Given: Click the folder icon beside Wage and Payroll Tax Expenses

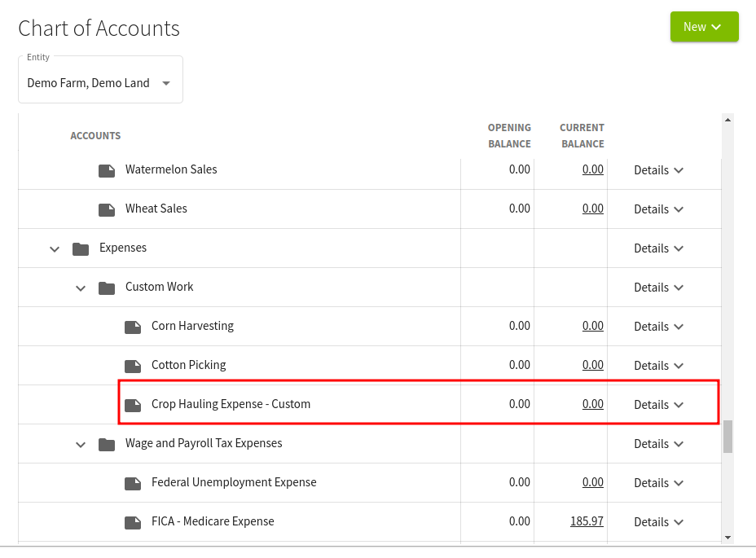Looking at the screenshot, I should (x=107, y=443).
